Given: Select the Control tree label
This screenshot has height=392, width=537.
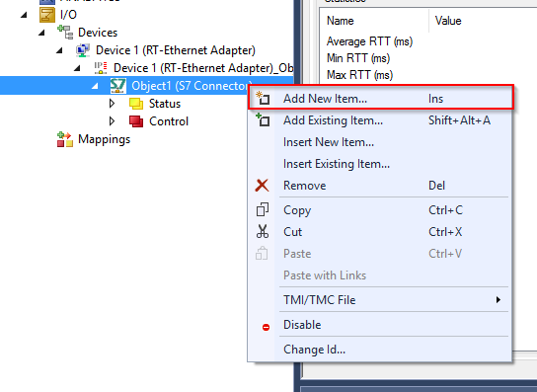Looking at the screenshot, I should point(169,121).
